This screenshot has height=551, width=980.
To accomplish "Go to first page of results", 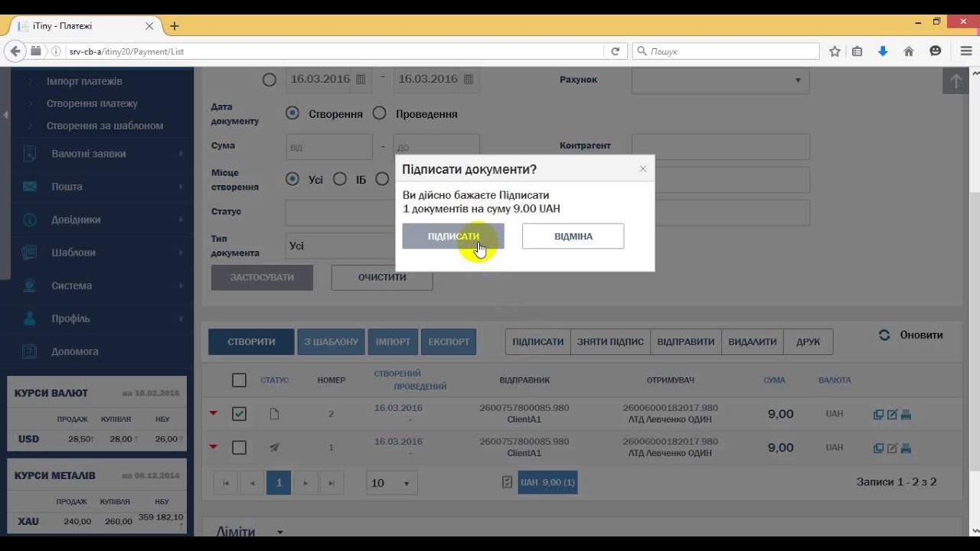I will (225, 483).
